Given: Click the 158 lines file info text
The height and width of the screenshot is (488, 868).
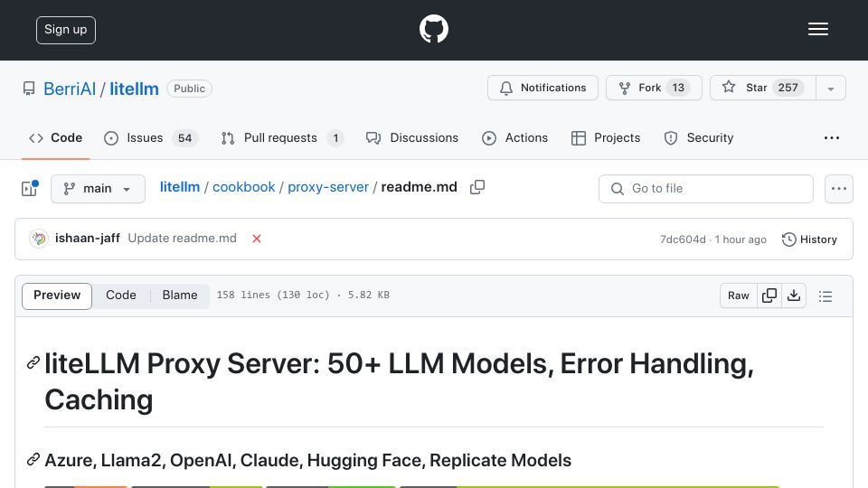Looking at the screenshot, I should 303,296.
